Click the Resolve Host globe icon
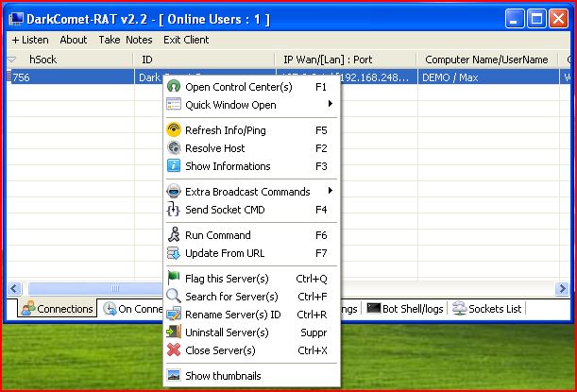The width and height of the screenshot is (577, 392). (x=174, y=148)
